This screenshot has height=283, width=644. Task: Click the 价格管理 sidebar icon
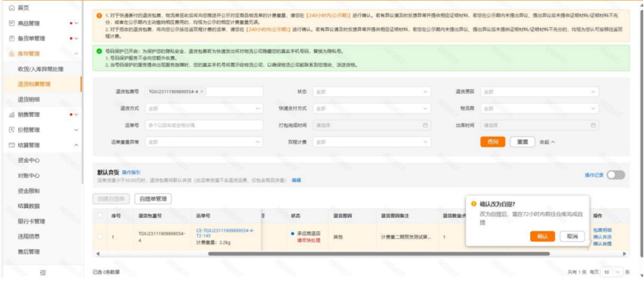[x=11, y=130]
